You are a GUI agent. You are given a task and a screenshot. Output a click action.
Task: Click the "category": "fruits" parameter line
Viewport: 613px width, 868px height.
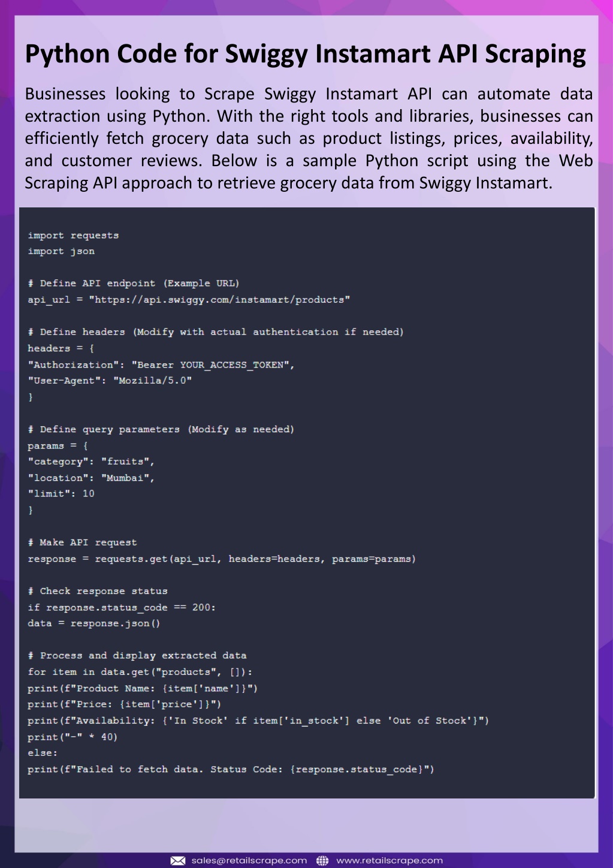[x=91, y=462]
